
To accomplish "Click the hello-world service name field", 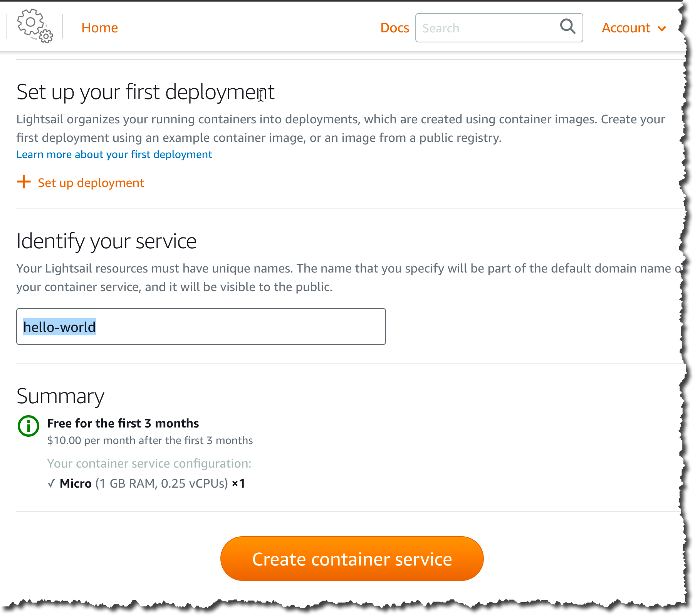I will tap(201, 327).
